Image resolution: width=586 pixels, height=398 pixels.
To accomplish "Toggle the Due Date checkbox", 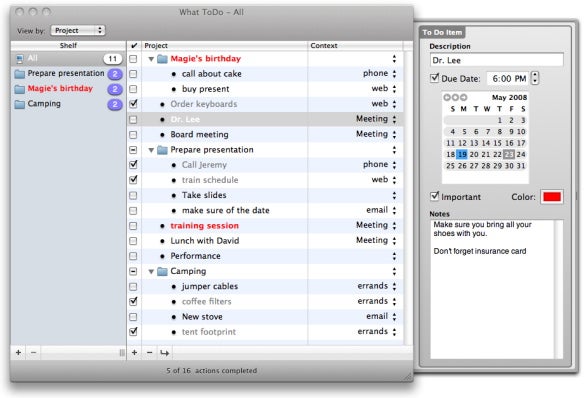I will [x=434, y=78].
